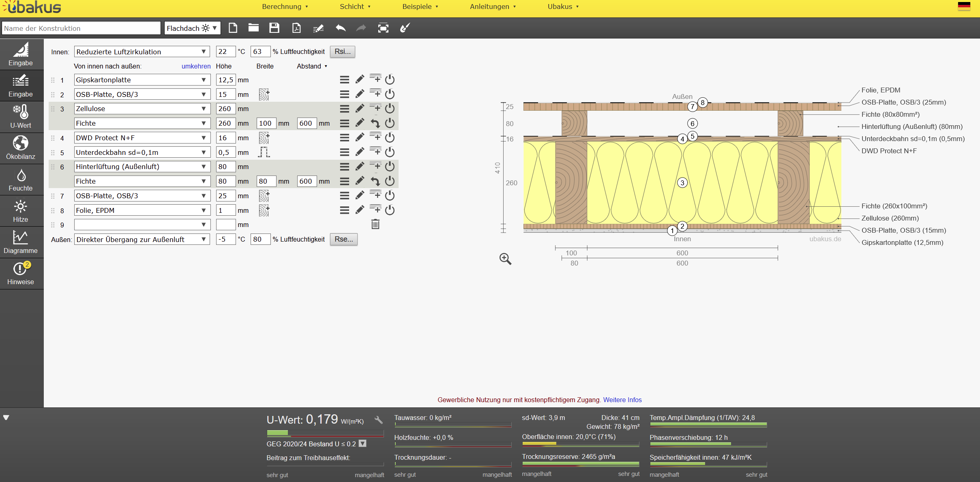The image size is (980, 482).
Task: Click the Rsi... button
Action: (342, 51)
